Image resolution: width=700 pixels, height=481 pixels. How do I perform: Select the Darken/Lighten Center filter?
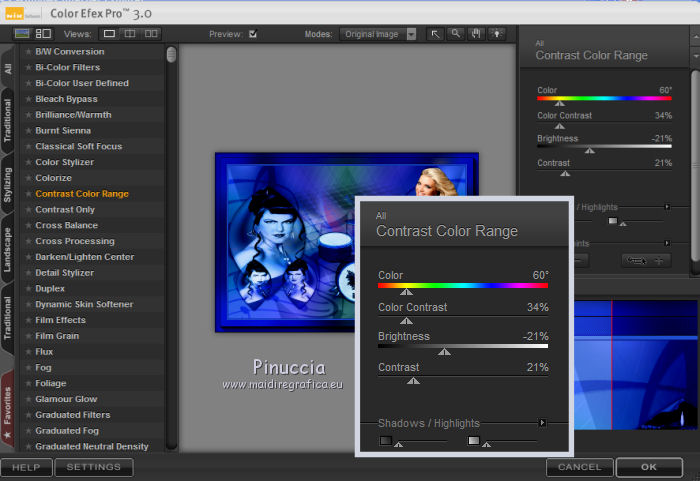point(85,257)
